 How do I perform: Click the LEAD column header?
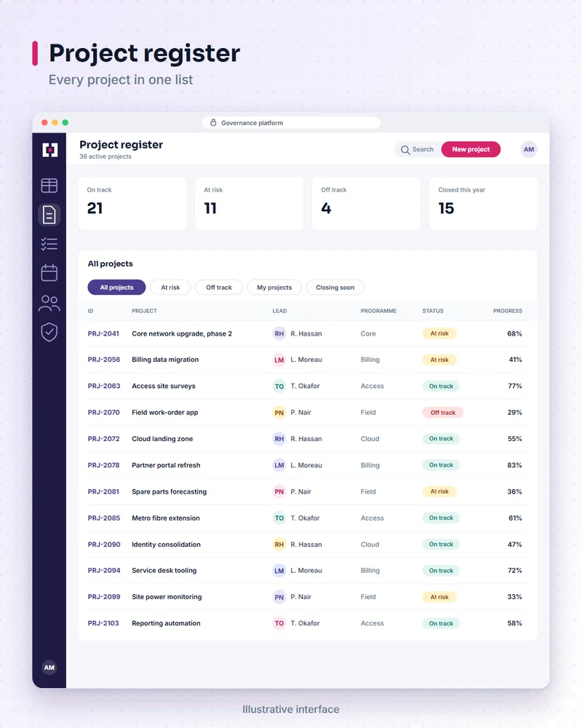(279, 311)
